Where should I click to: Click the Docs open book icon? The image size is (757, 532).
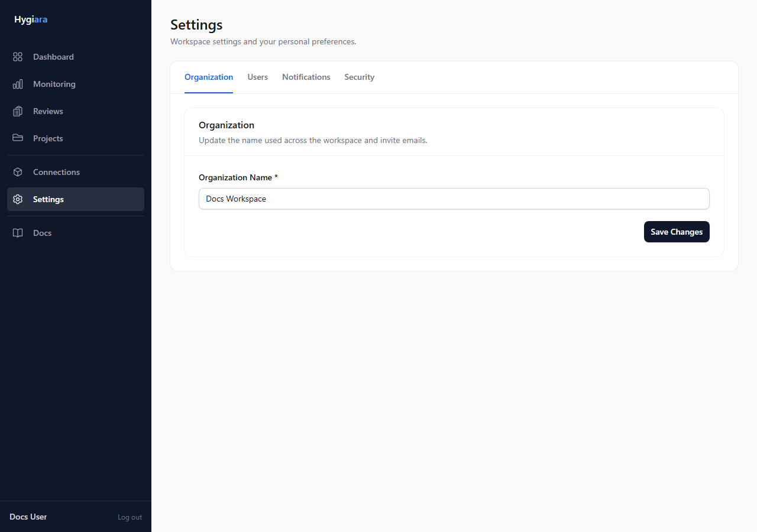tap(18, 233)
